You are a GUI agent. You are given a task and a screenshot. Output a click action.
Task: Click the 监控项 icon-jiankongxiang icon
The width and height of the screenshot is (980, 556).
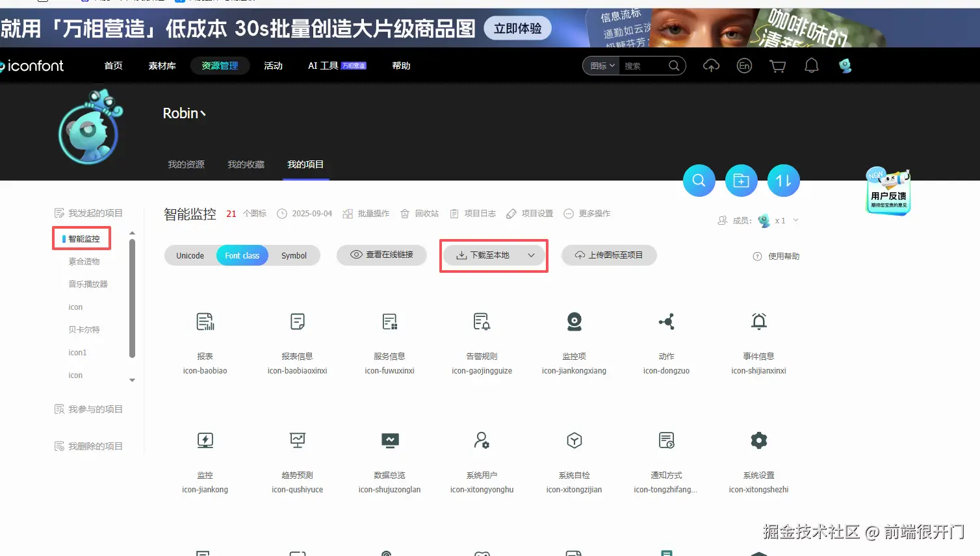click(x=574, y=322)
